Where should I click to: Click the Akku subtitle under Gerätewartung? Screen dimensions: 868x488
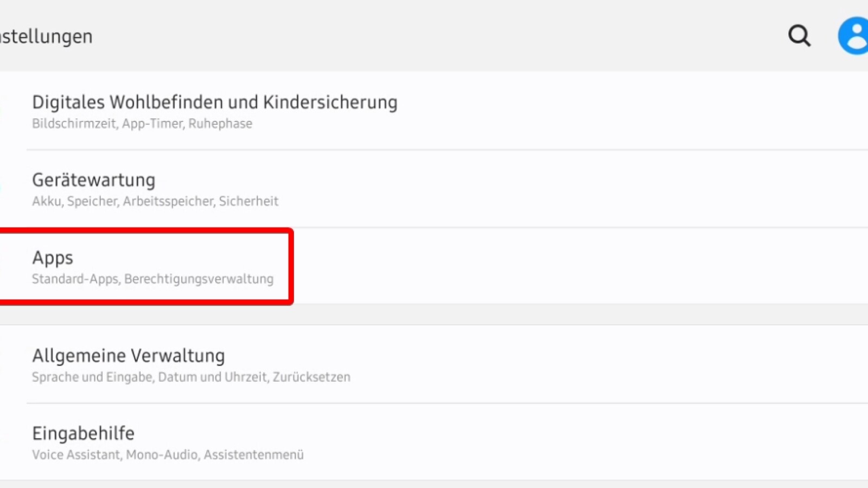pyautogui.click(x=47, y=201)
